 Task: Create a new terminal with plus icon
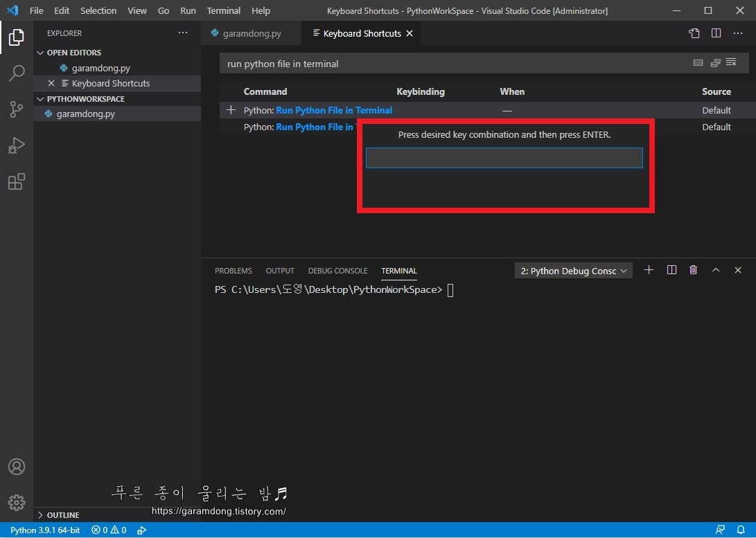[649, 270]
